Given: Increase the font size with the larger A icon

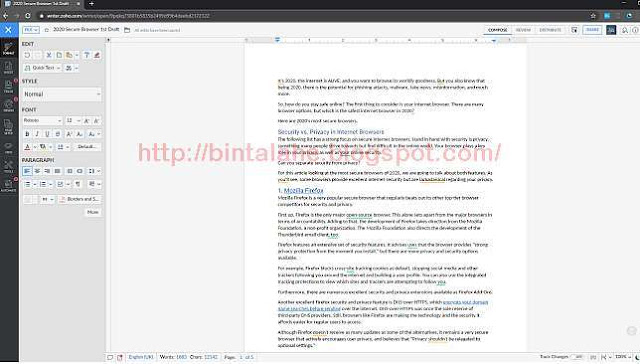Looking at the screenshot, I should coord(87,121).
